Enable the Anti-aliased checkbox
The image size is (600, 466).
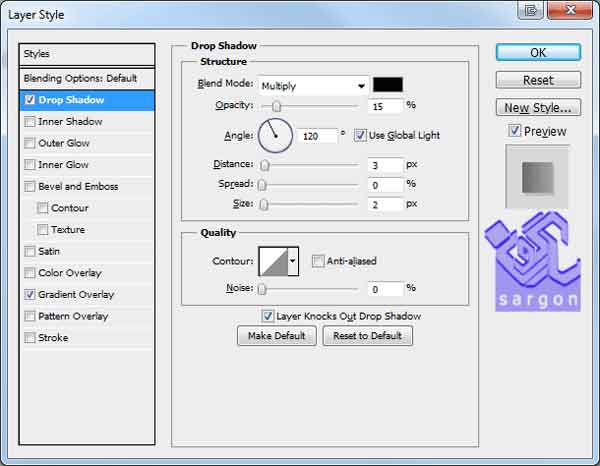click(318, 261)
